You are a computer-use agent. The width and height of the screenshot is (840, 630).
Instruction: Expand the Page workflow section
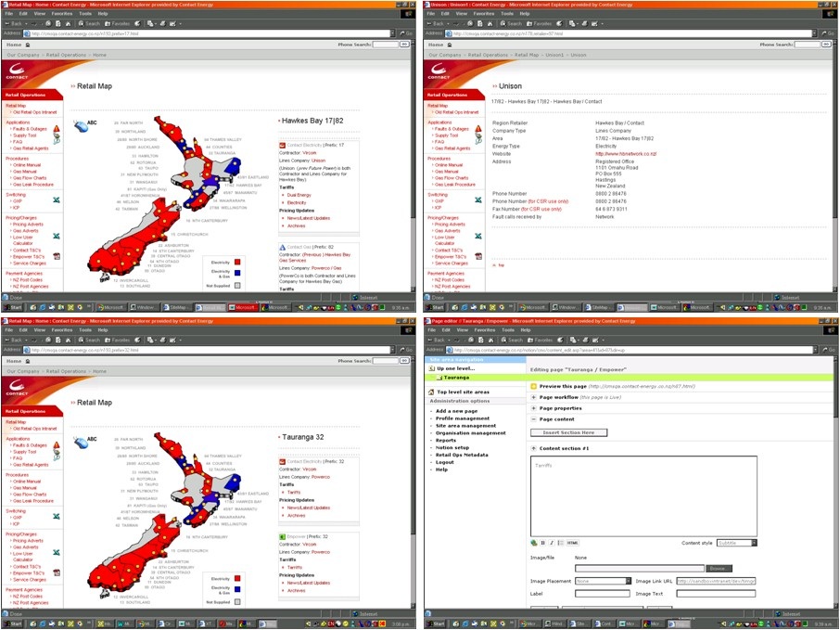[x=534, y=397]
